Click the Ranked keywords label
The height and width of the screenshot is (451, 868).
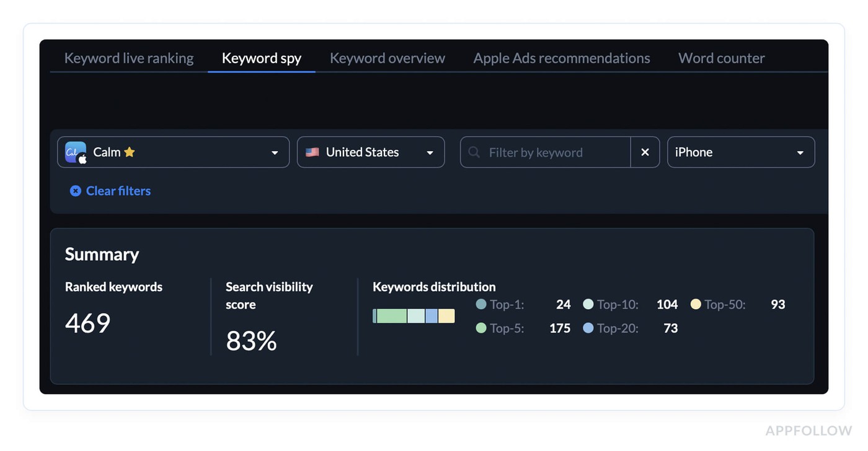click(x=114, y=287)
